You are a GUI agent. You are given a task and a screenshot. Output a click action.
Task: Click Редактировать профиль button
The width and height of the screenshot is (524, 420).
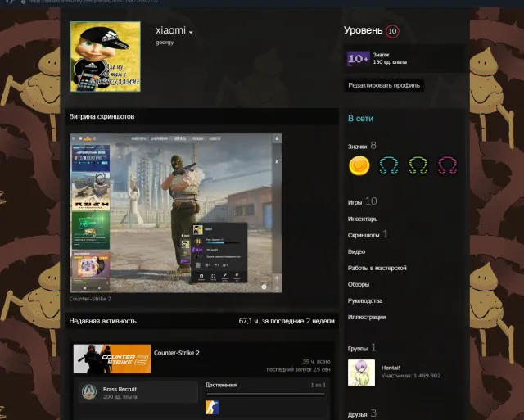[384, 85]
